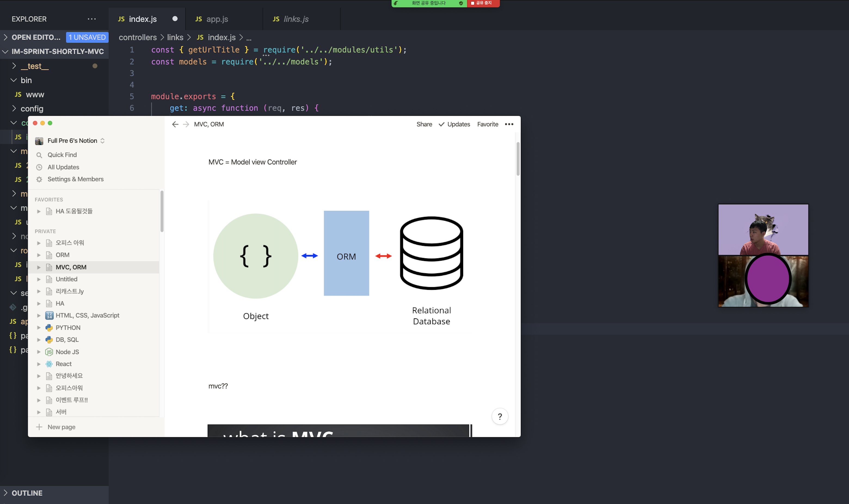Open Quick Find search in Notion

click(62, 155)
